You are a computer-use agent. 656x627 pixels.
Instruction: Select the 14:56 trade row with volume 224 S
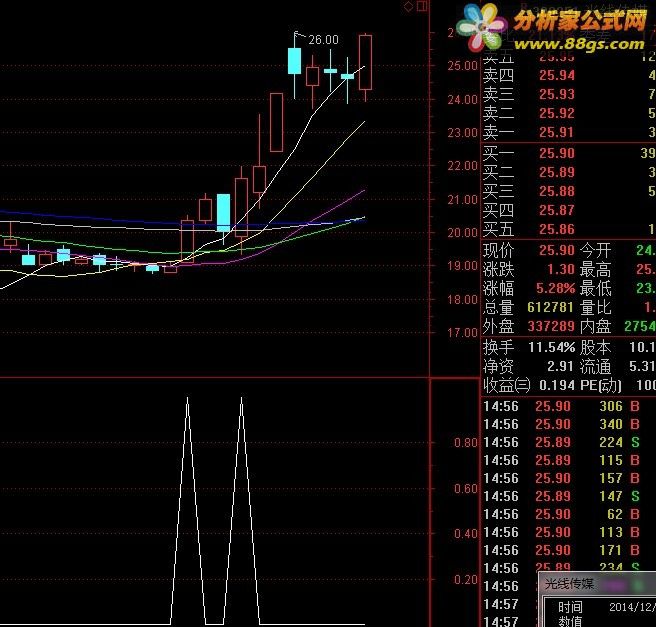pyautogui.click(x=562, y=442)
